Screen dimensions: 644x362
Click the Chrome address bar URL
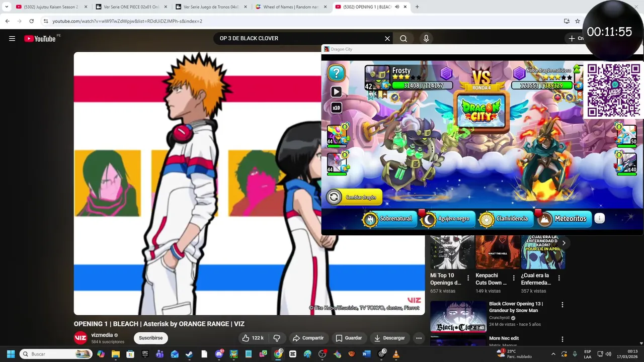click(127, 21)
